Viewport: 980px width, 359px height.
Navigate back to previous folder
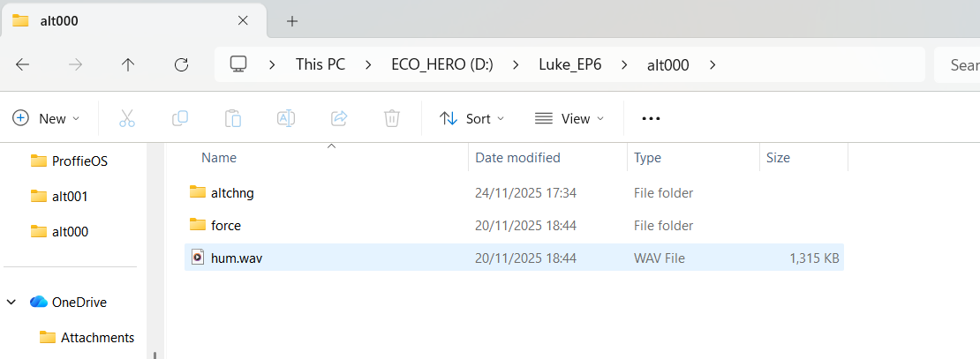pos(23,64)
